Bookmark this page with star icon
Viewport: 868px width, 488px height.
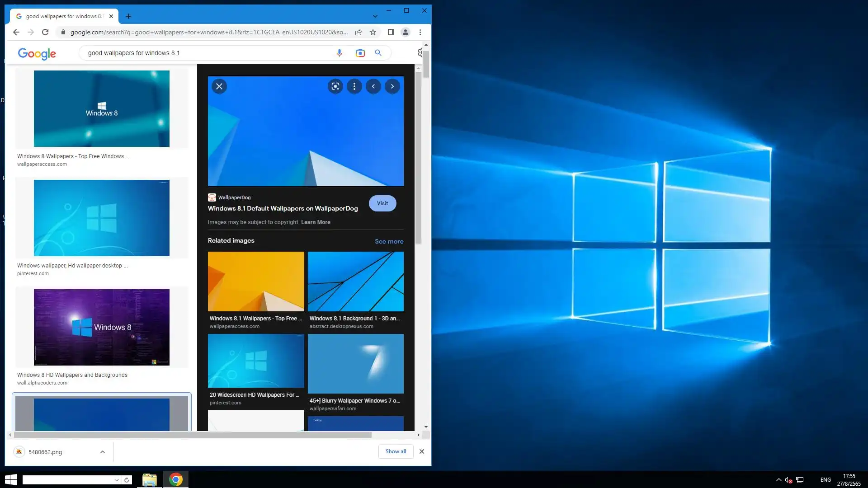point(373,32)
